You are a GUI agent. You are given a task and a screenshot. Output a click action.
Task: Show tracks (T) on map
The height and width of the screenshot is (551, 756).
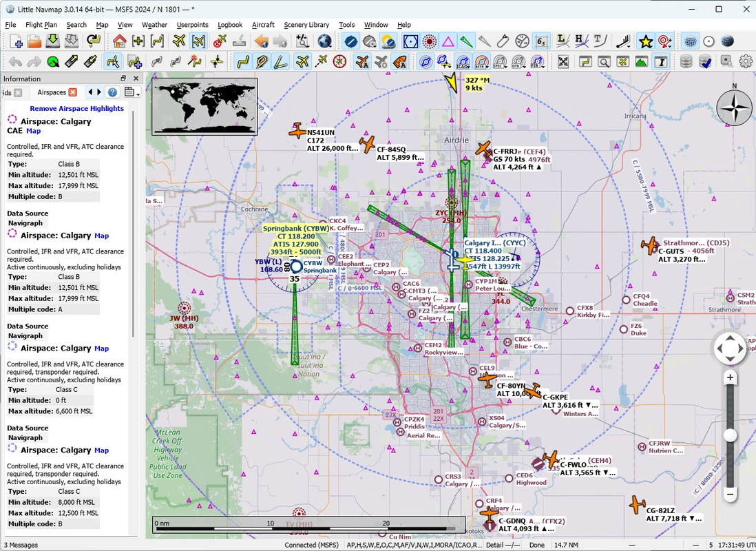click(600, 41)
